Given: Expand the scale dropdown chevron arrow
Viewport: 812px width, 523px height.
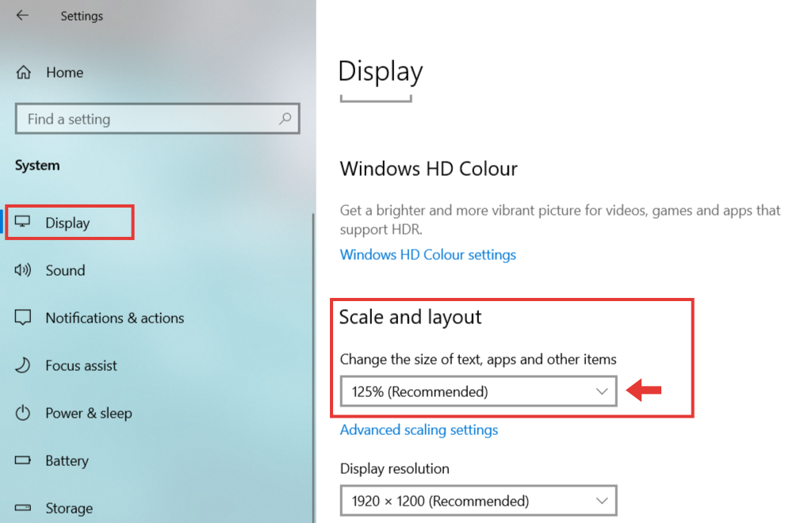Looking at the screenshot, I should coord(601,391).
